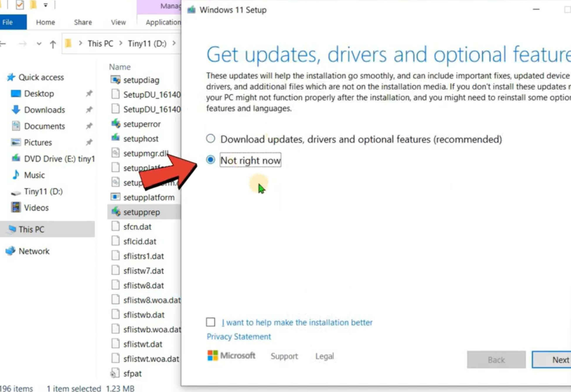Select the sfcn.dat file
Screen dimensions: 571x392
point(137,226)
